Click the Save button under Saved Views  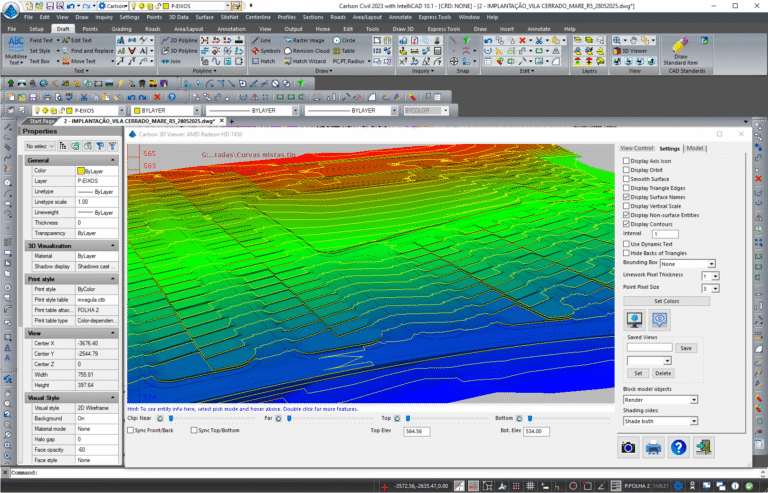[685, 348]
